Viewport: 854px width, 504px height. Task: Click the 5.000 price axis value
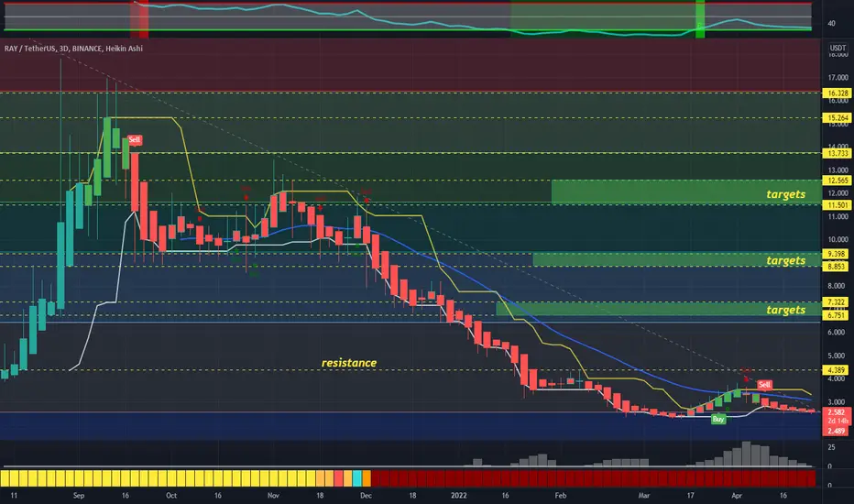[x=837, y=356]
